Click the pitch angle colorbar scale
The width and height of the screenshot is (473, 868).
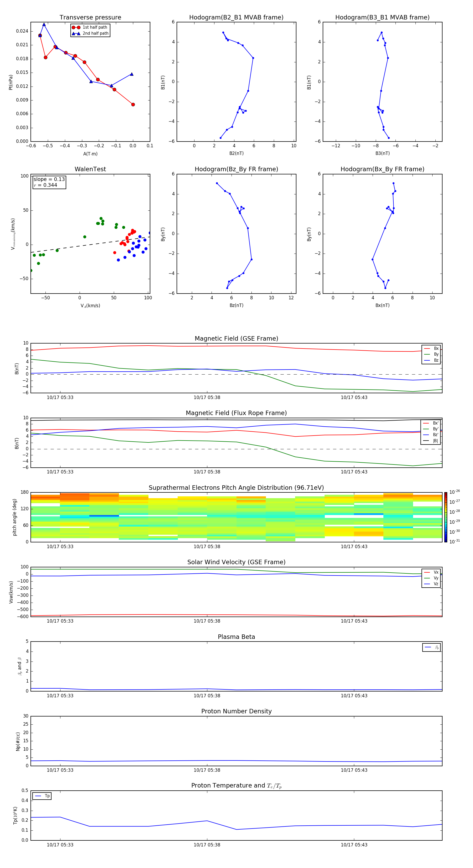[x=446, y=517]
